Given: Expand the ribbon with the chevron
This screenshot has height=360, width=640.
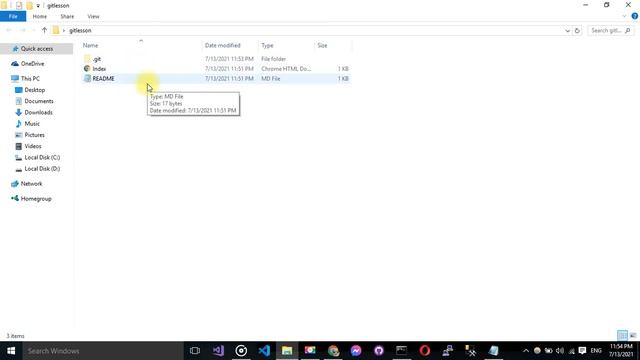Looking at the screenshot, I should coord(624,16).
